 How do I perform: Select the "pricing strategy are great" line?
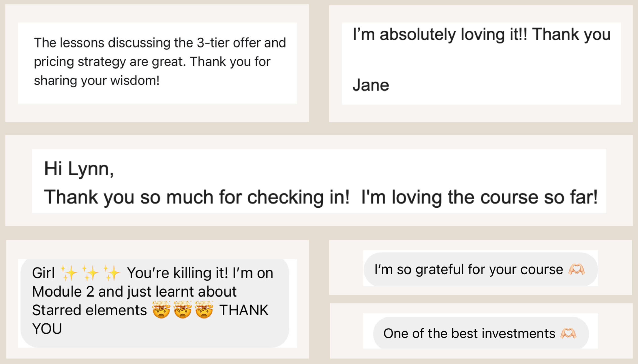(152, 62)
